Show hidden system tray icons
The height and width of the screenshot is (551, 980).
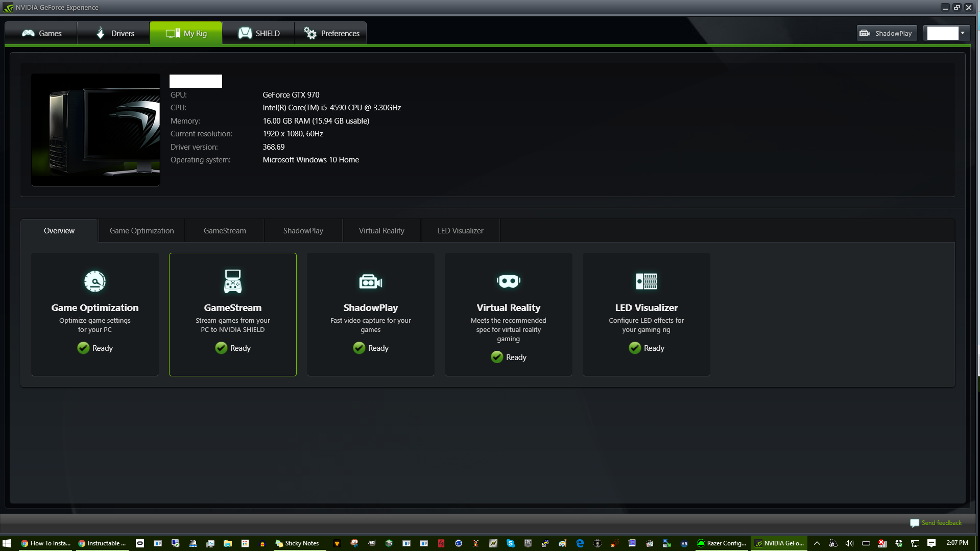[x=817, y=543]
